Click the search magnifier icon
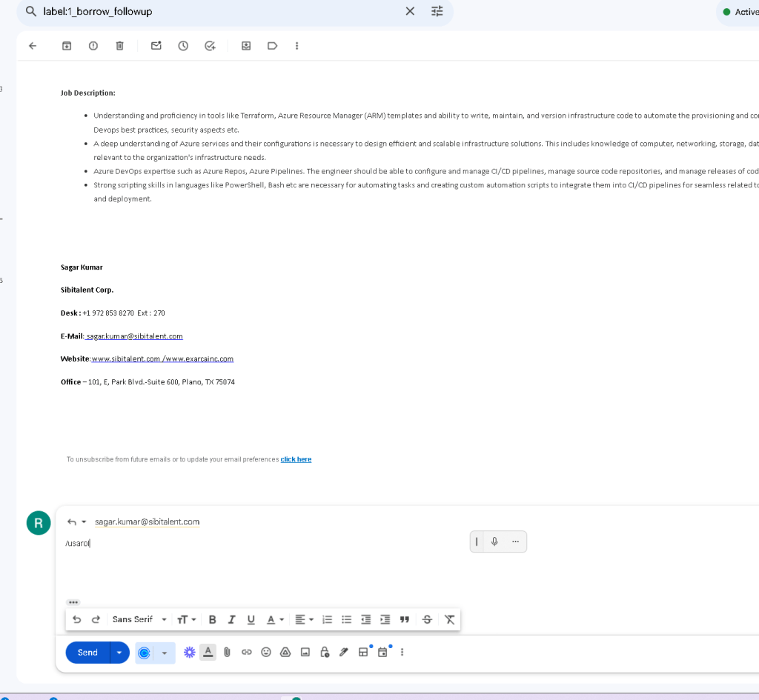This screenshot has height=700, width=759. pyautogui.click(x=31, y=11)
